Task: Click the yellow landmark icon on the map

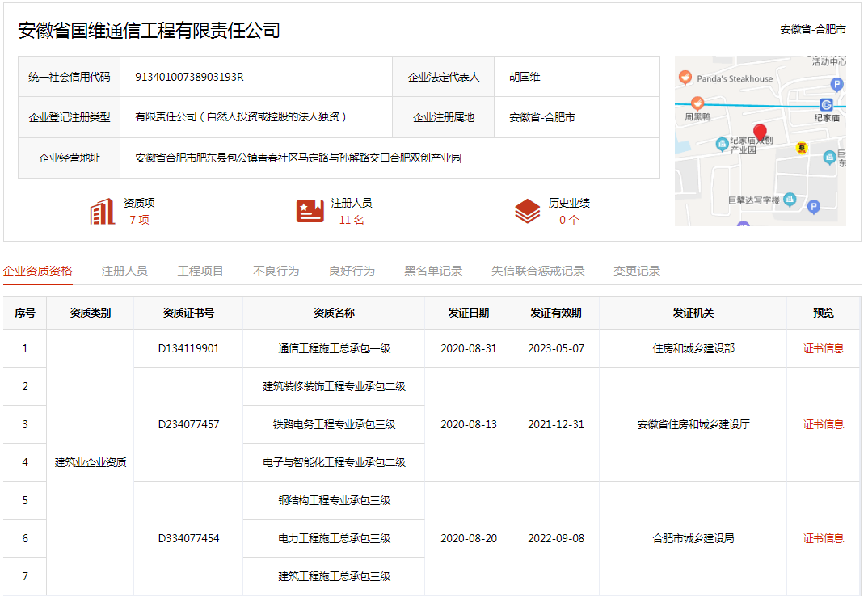Action: pos(802,148)
